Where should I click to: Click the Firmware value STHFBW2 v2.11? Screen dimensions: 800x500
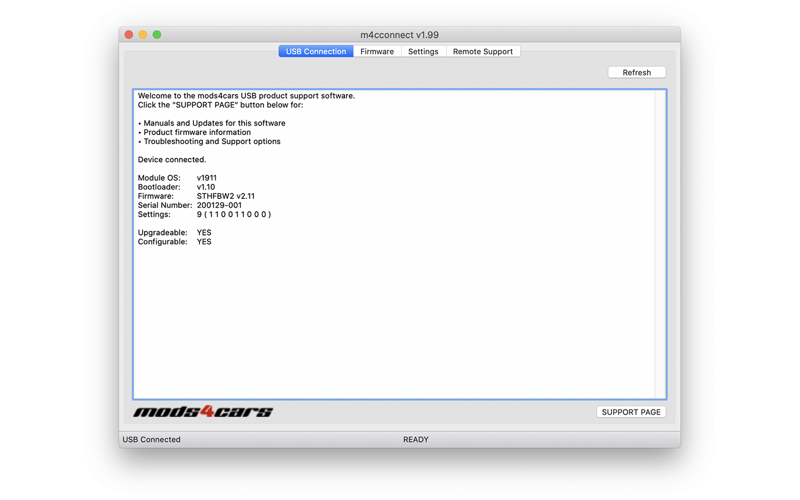tap(226, 196)
